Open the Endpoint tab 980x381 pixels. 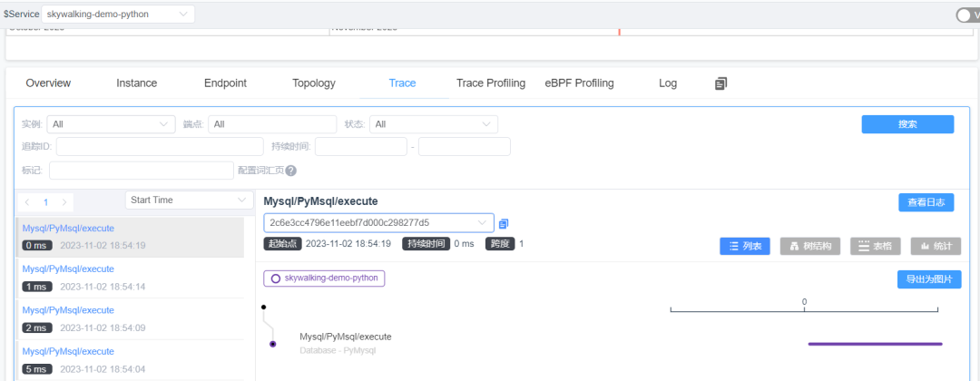(225, 83)
